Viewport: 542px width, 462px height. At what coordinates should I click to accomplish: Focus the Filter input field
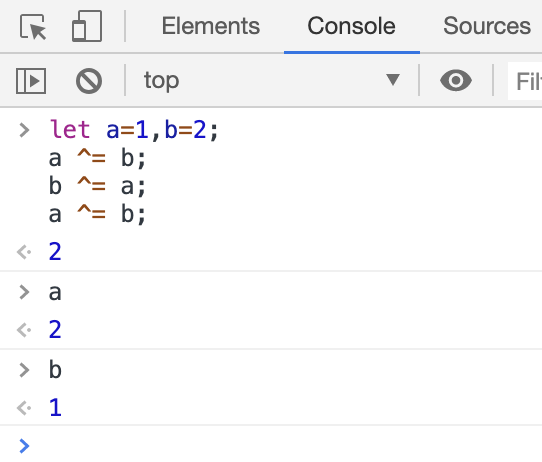tap(525, 81)
